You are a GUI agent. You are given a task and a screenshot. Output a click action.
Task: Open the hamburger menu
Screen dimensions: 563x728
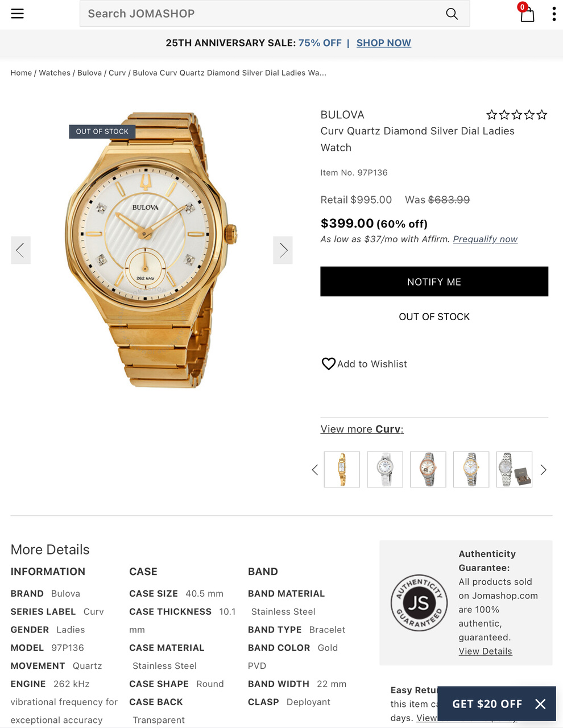pyautogui.click(x=18, y=14)
